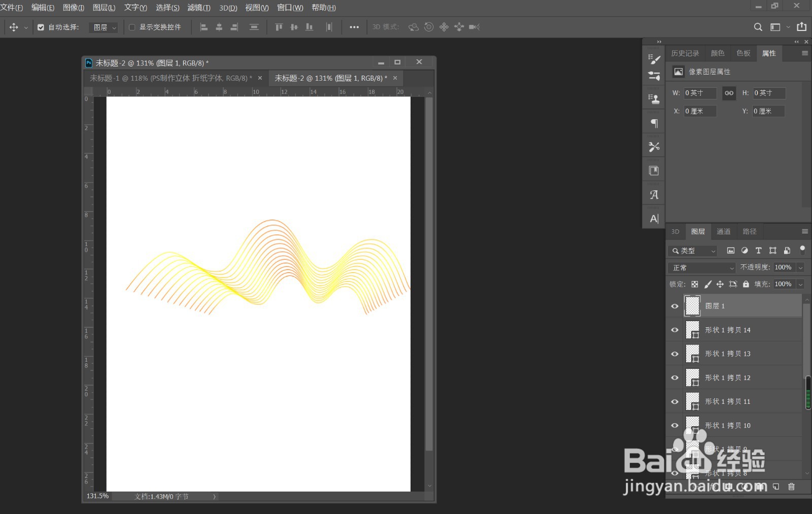Switch to the 颜色 panel tab
Image resolution: width=812 pixels, height=514 pixels.
(x=718, y=53)
